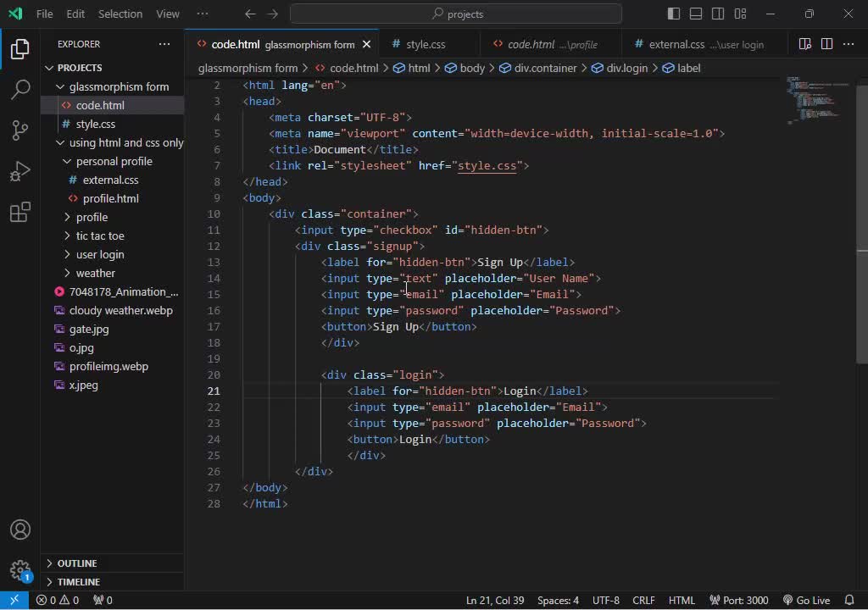
Task: Open Run and Debug view
Action: coord(20,172)
